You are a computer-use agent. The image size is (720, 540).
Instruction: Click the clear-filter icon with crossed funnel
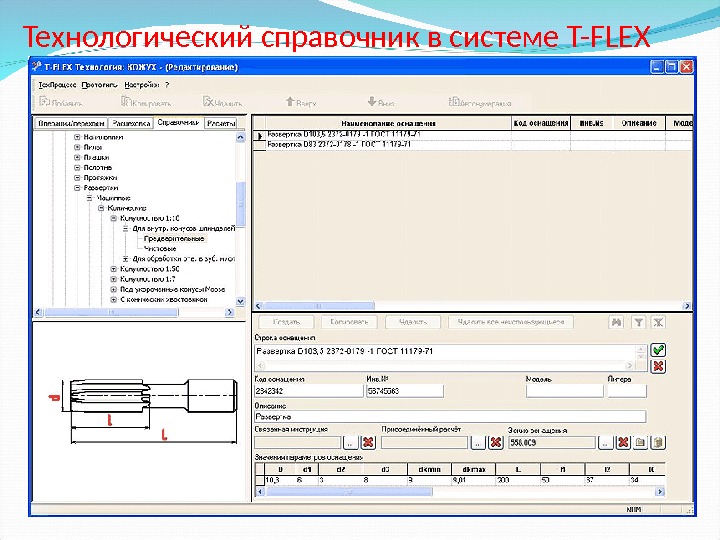pyautogui.click(x=658, y=322)
